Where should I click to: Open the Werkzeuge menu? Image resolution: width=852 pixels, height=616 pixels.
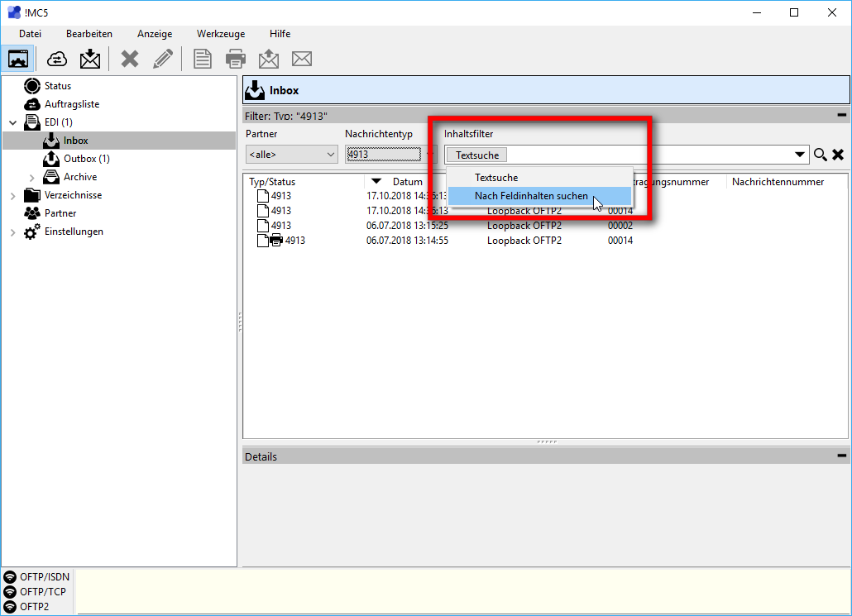tap(221, 34)
